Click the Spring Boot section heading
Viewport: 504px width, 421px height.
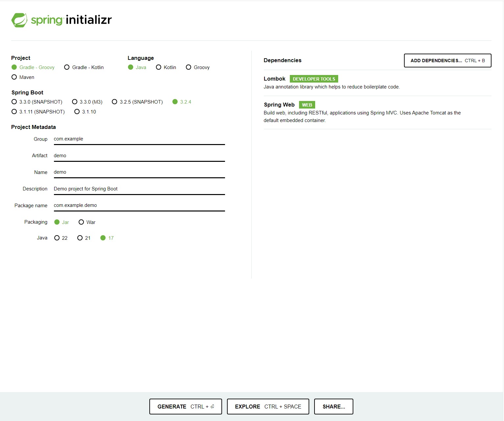tap(27, 92)
